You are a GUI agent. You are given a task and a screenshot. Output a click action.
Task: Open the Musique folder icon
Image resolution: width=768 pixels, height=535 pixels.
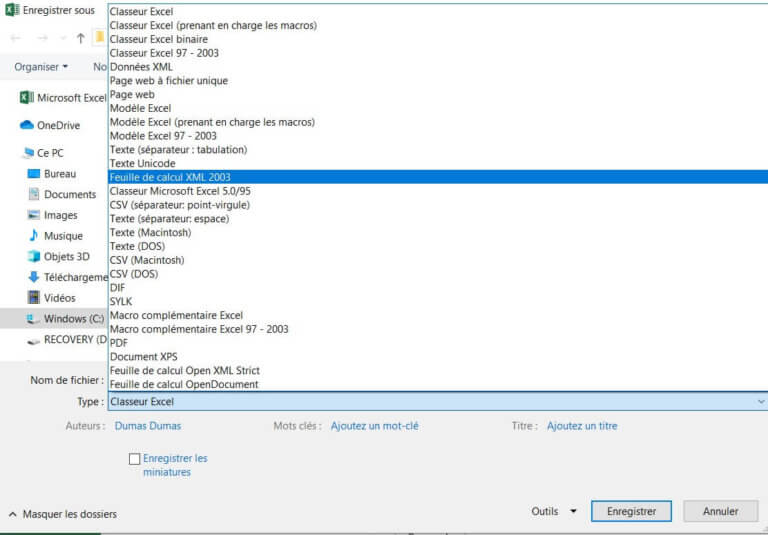pyautogui.click(x=34, y=236)
